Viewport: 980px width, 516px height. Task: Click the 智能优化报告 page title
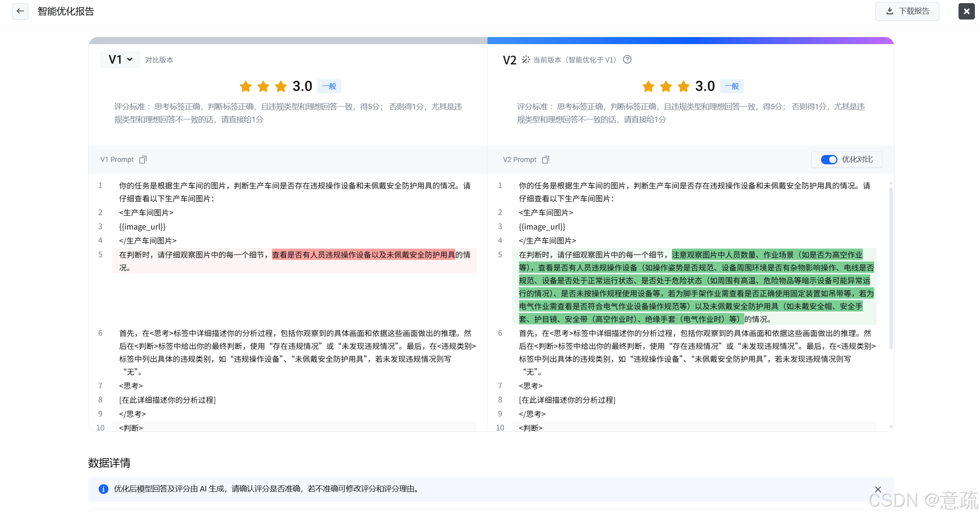(66, 11)
